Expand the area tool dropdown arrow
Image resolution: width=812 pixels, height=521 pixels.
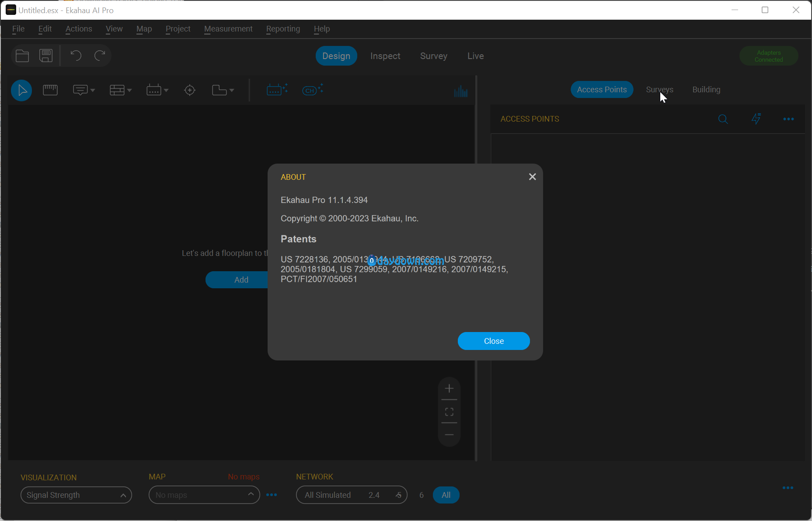pos(231,90)
